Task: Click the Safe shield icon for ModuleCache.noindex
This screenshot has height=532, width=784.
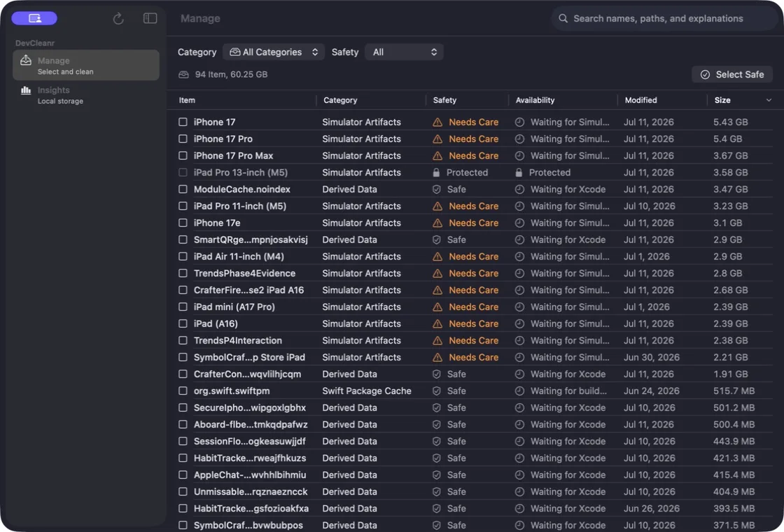Action: click(x=437, y=190)
